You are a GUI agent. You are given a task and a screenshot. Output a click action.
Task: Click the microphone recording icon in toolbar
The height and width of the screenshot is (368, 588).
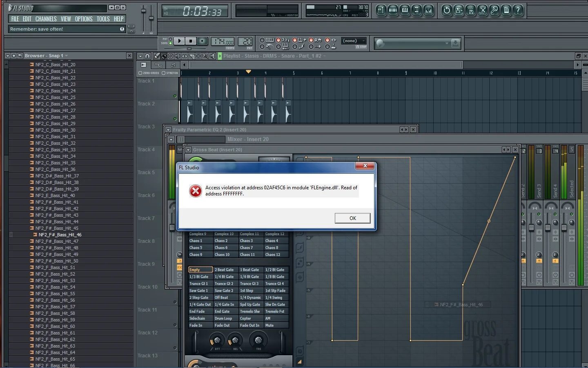(494, 10)
